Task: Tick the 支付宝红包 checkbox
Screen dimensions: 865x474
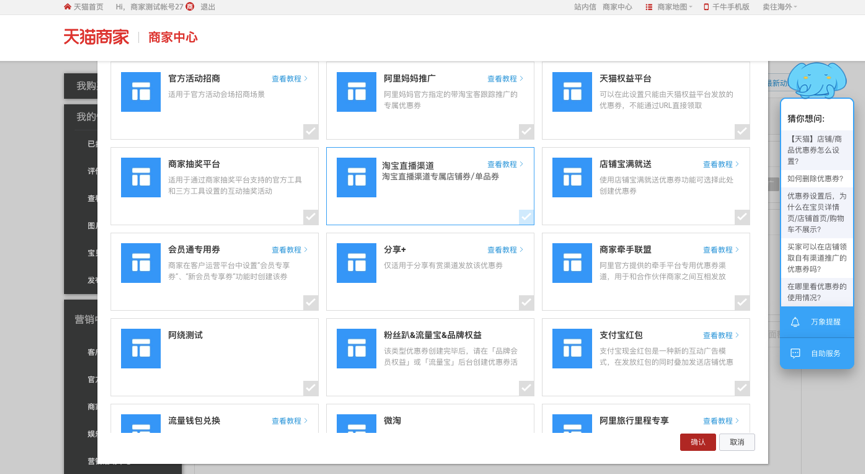Action: click(x=742, y=388)
